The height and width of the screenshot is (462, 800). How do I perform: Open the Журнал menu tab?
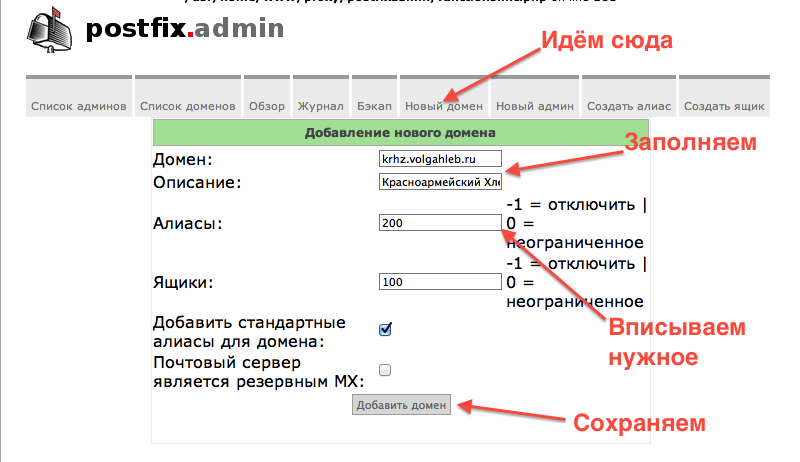pyautogui.click(x=320, y=106)
